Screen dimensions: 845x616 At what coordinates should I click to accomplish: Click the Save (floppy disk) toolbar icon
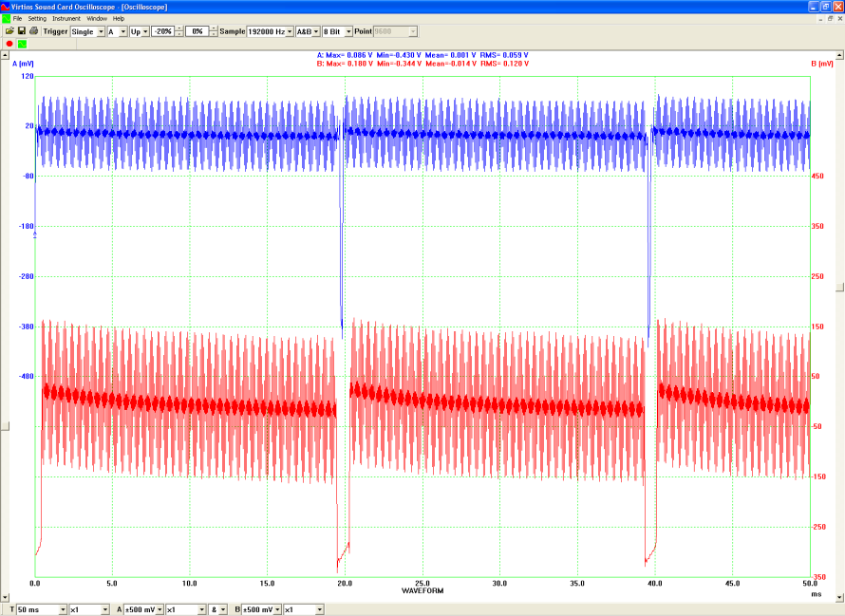click(x=22, y=31)
